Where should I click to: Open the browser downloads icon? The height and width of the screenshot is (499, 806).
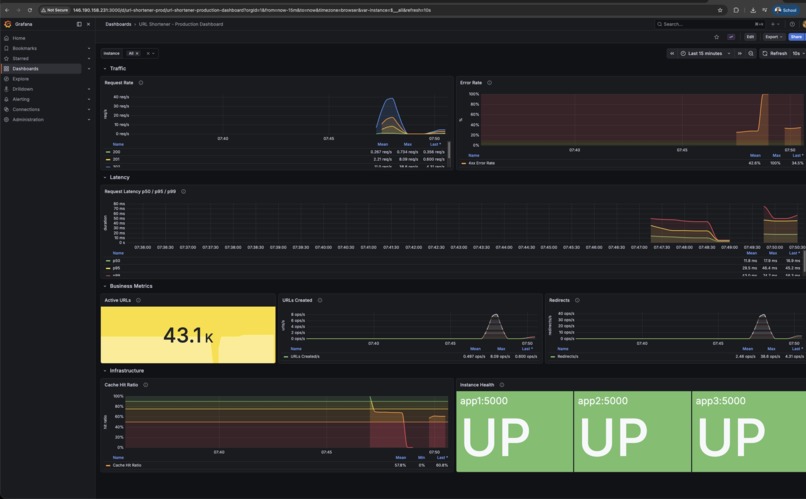753,10
